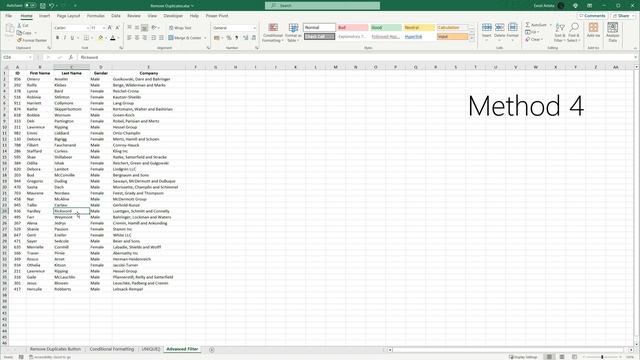640x360 pixels.
Task: Click AutoSum sigma button
Action: pyautogui.click(x=536, y=25)
